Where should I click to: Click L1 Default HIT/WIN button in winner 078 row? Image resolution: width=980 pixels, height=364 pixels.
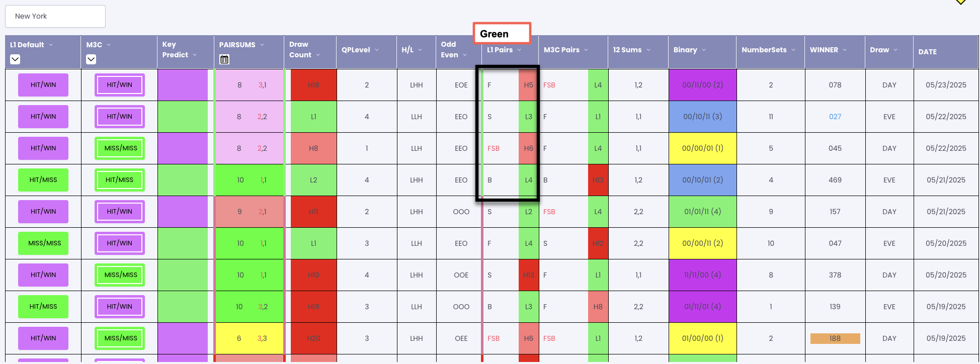[43, 85]
